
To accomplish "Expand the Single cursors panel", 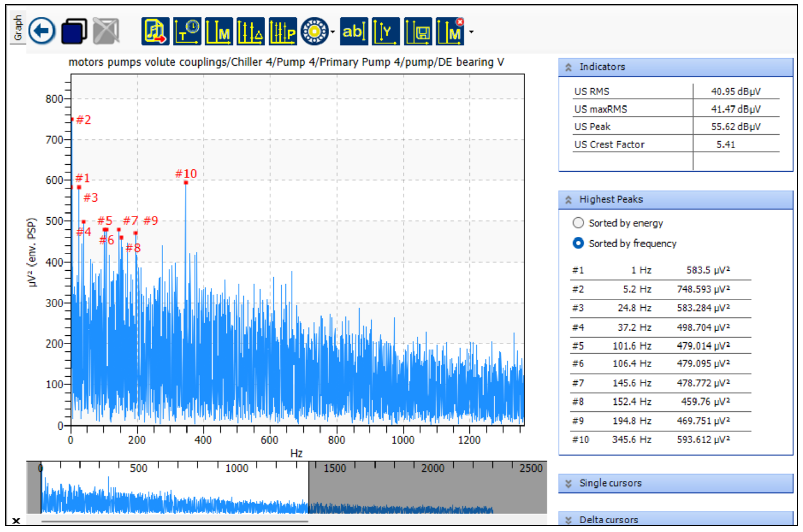I will (x=568, y=483).
